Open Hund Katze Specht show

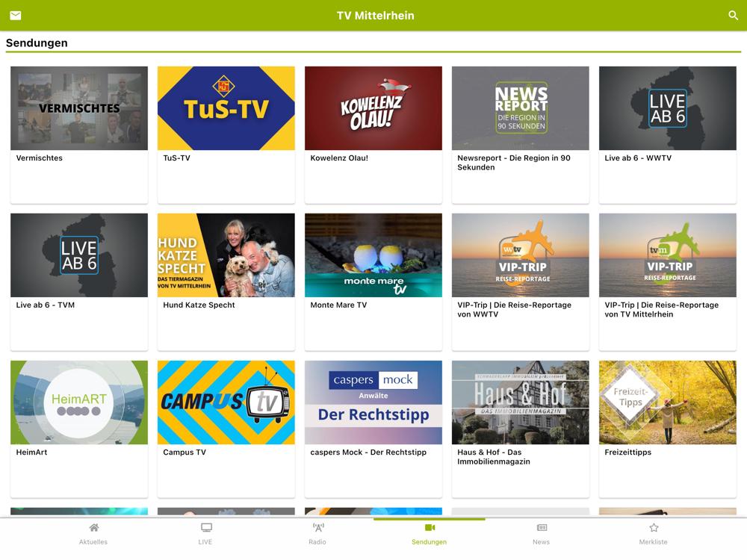pos(226,282)
